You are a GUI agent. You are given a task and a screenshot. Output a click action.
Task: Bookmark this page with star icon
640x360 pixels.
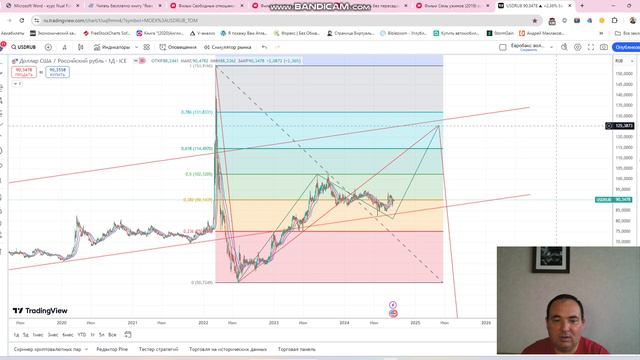pos(535,20)
